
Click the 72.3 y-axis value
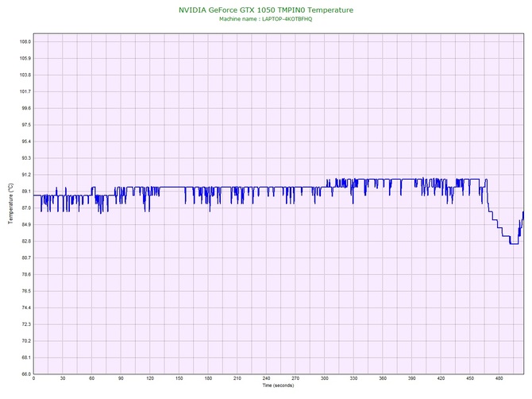point(25,324)
